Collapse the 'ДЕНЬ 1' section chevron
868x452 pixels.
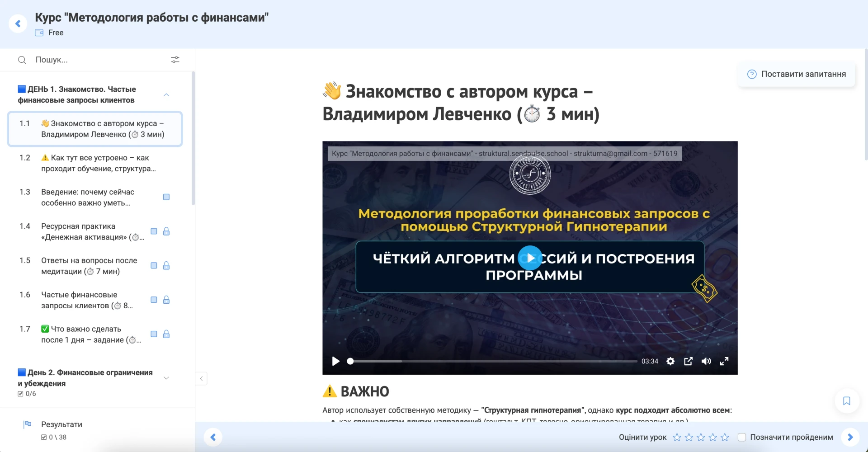pos(166,95)
